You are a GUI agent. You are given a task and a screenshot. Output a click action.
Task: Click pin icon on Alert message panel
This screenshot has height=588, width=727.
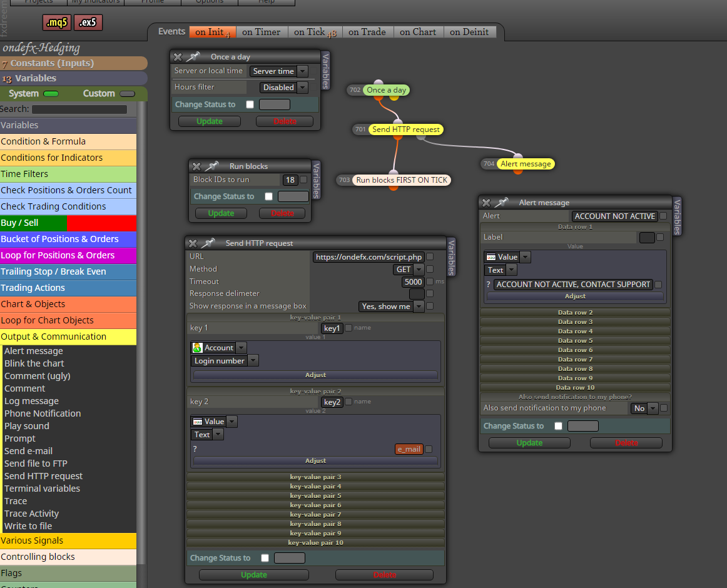[502, 203]
